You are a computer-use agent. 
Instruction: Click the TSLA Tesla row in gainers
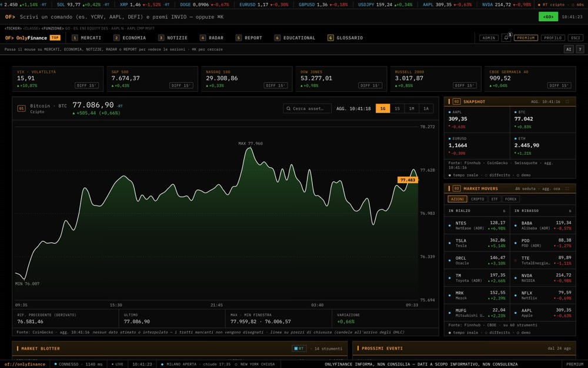(477, 243)
